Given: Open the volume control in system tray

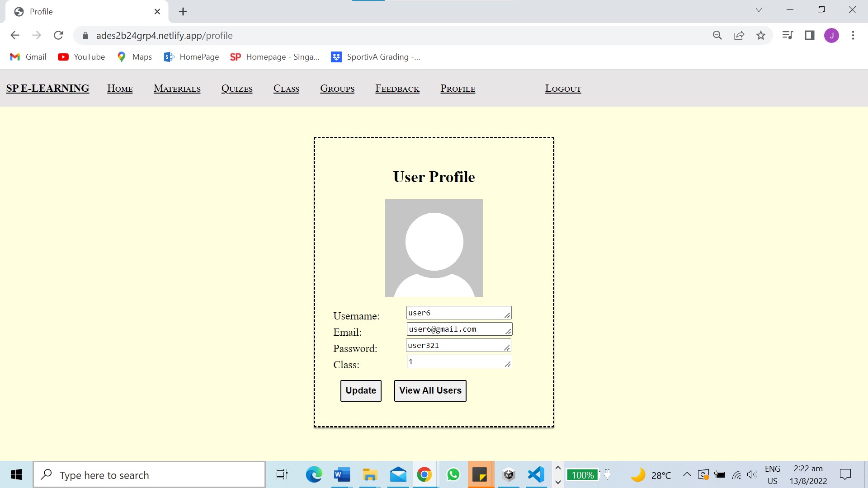Looking at the screenshot, I should 752,474.
